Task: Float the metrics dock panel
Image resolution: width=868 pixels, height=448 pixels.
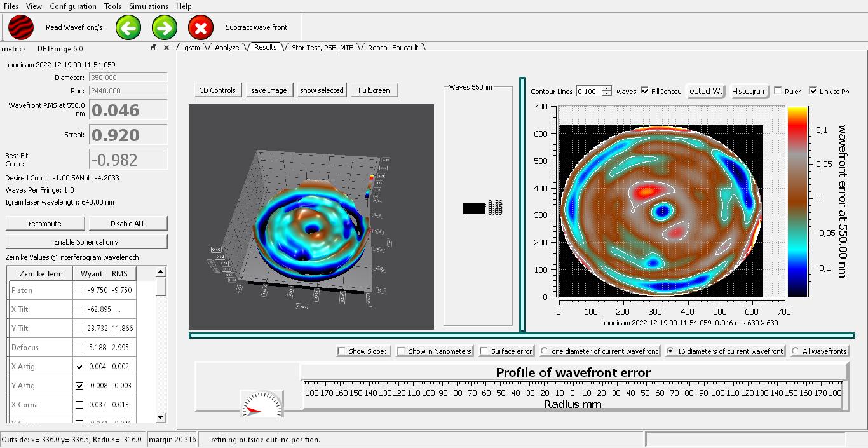Action: 154,48
